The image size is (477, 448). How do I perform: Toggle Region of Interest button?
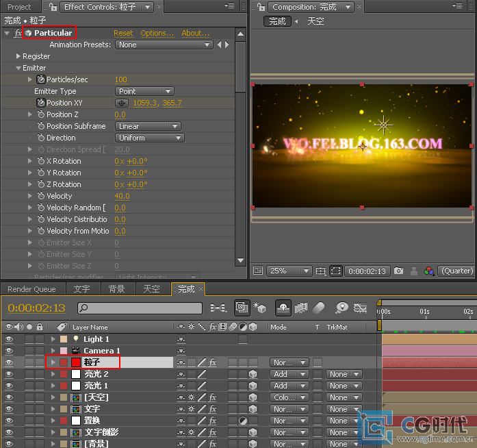pyautogui.click(x=336, y=271)
